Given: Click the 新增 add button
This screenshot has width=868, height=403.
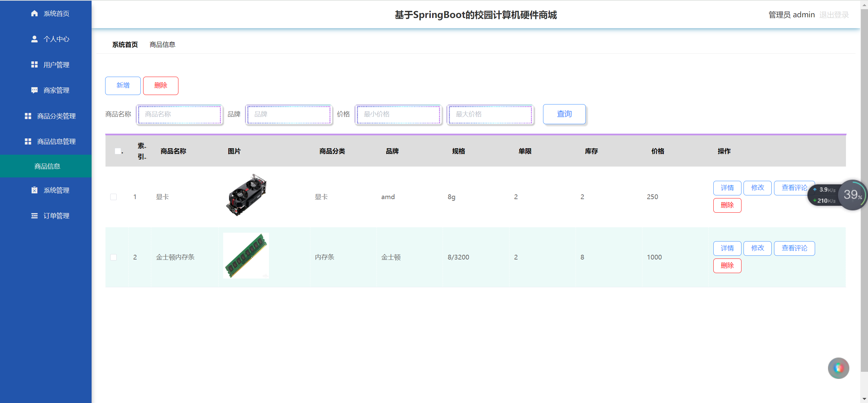Looking at the screenshot, I should 123,85.
